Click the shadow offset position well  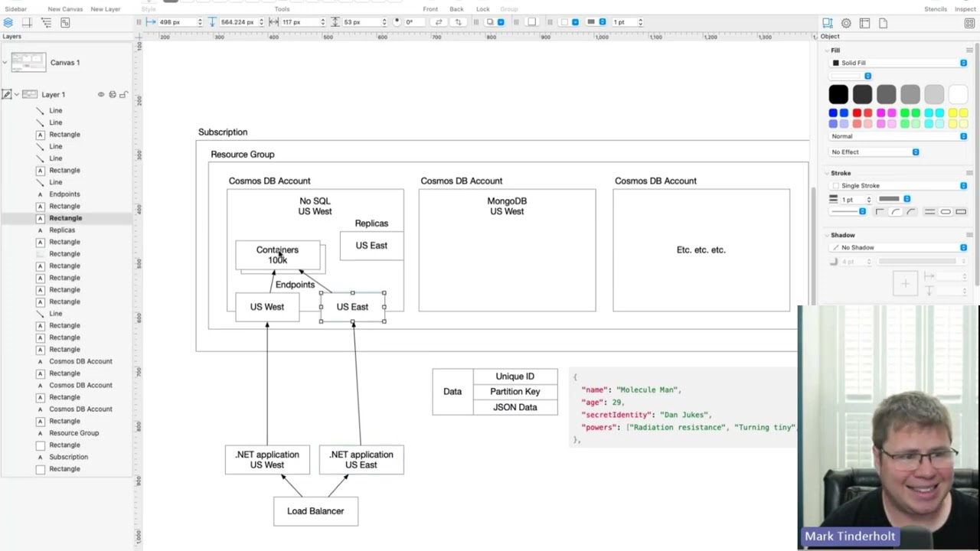click(905, 284)
